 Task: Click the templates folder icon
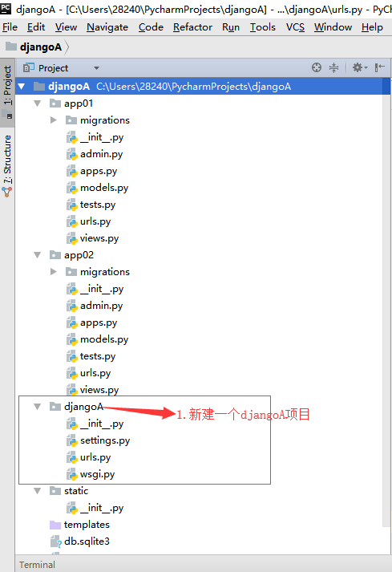[x=55, y=525]
